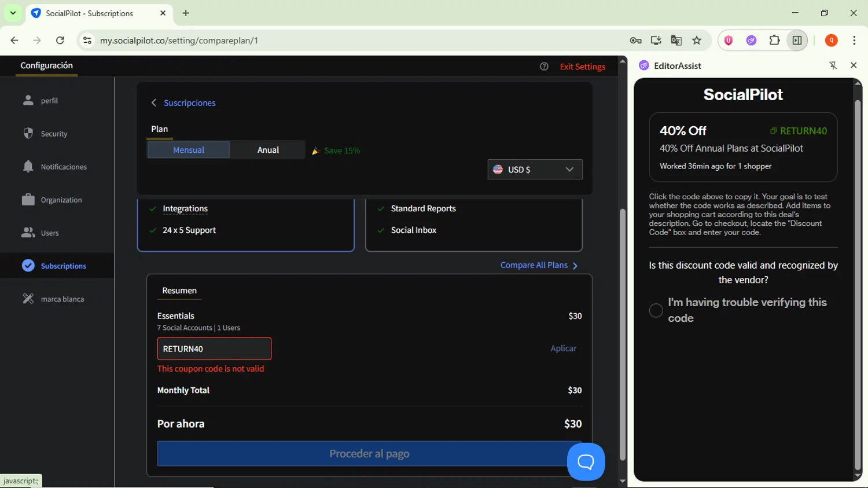This screenshot has width=868, height=488.
Task: Click "This coupon code is not valid" message
Action: pyautogui.click(x=211, y=369)
